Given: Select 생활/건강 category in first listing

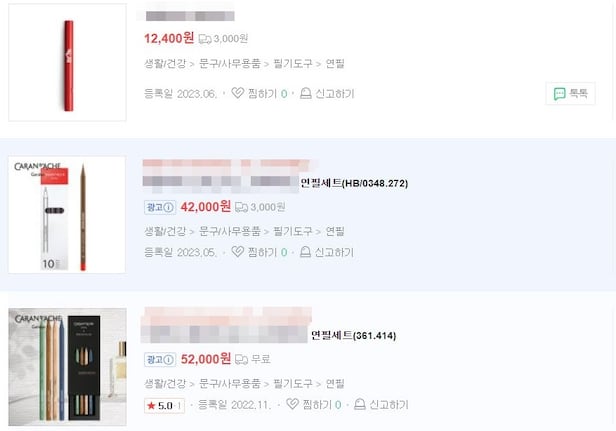Looking at the screenshot, I should coord(165,63).
